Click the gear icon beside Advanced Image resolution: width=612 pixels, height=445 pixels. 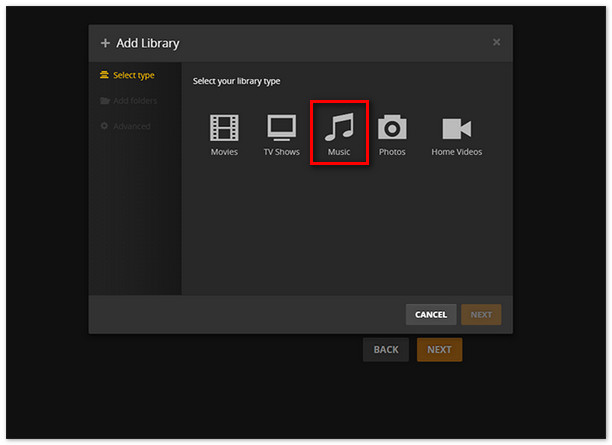[105, 126]
